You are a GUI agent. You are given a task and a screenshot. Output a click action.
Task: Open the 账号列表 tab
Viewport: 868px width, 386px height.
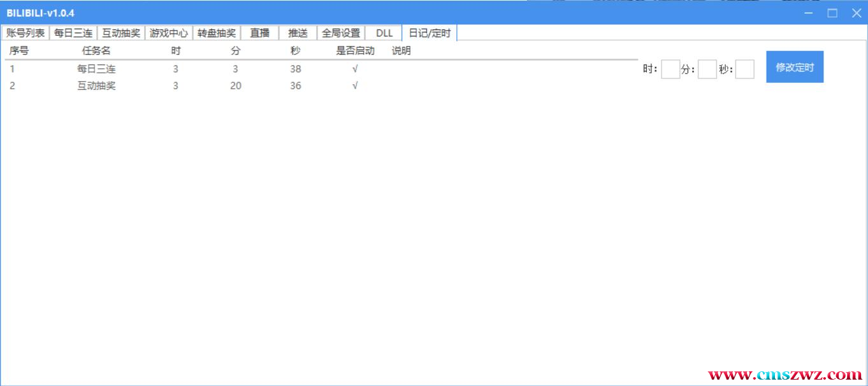coord(25,33)
